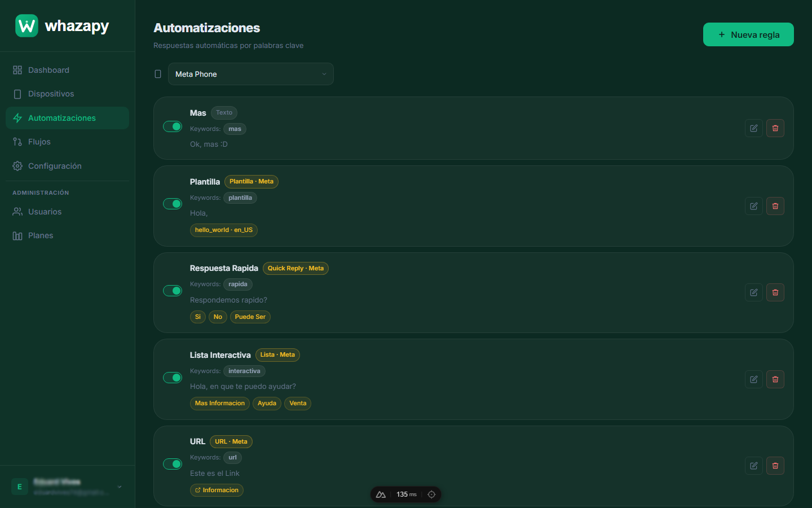Viewport: 812px width, 508px height.
Task: Click the rapida keyword tag
Action: [x=238, y=284]
